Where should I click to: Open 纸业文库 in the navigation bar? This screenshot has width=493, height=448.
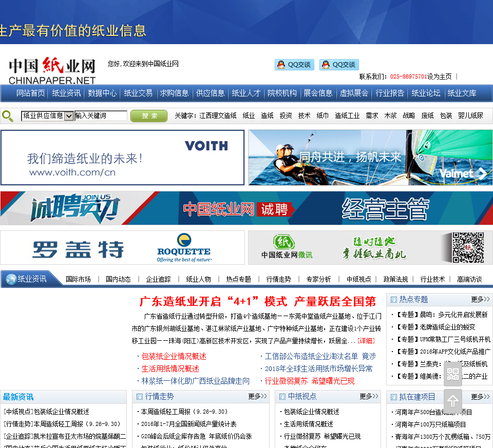[x=462, y=93]
